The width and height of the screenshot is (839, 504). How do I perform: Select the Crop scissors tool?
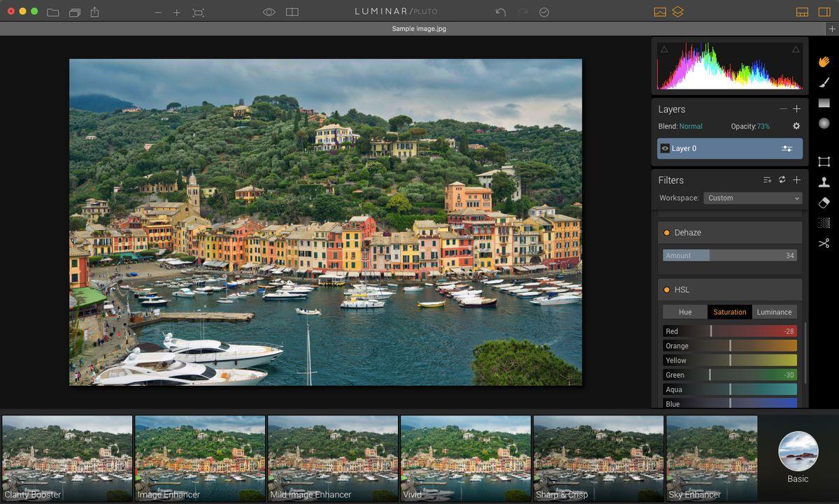824,243
